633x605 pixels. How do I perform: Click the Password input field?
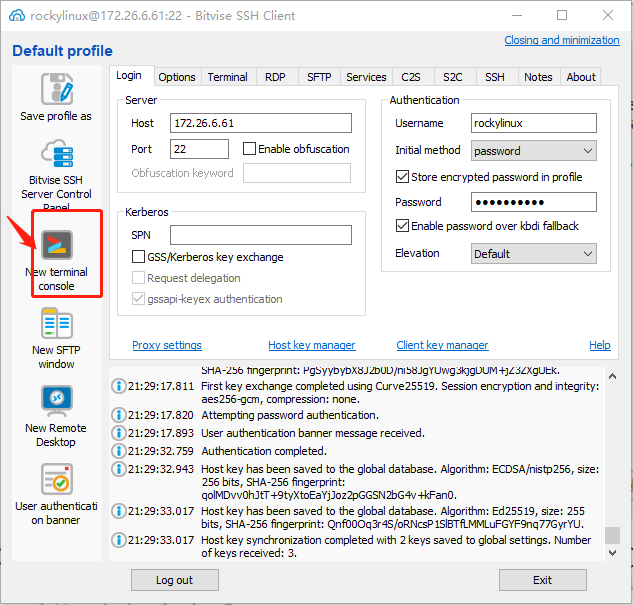point(534,202)
